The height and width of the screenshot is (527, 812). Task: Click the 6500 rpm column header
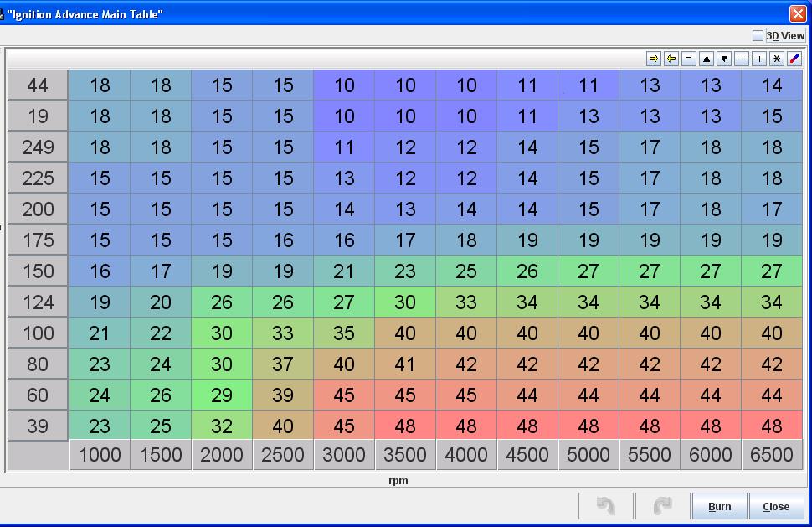[771, 455]
